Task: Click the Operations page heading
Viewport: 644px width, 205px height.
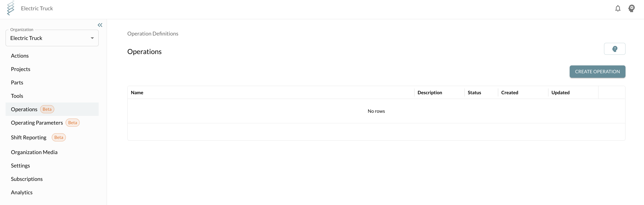Action: (145, 52)
